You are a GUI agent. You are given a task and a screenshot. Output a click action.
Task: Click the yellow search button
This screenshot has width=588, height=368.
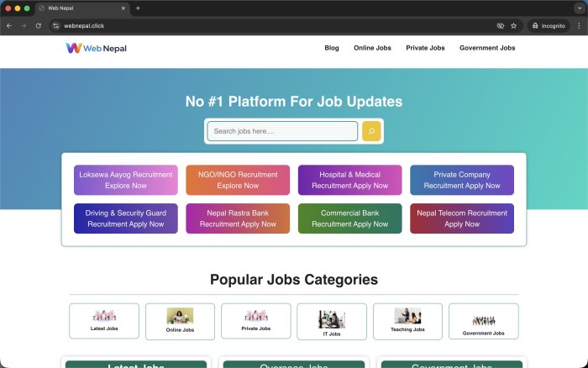click(x=371, y=131)
